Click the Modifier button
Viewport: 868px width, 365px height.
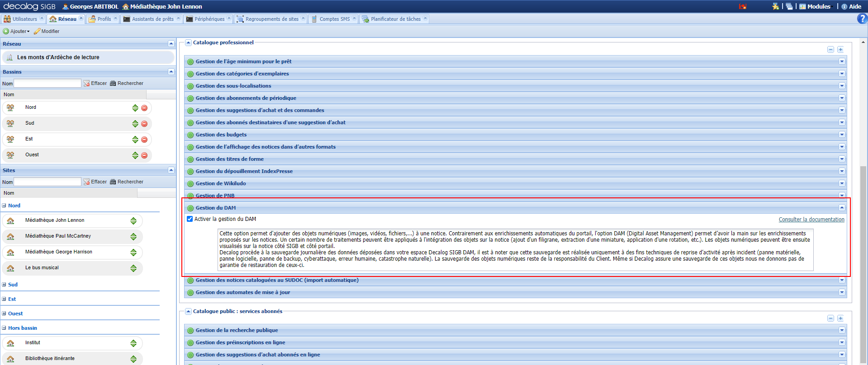tap(47, 31)
